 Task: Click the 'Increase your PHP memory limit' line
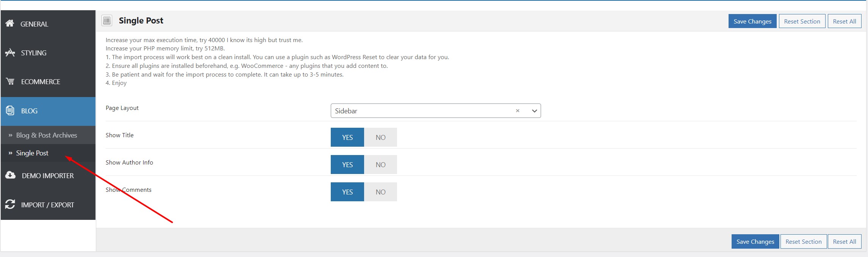point(165,49)
